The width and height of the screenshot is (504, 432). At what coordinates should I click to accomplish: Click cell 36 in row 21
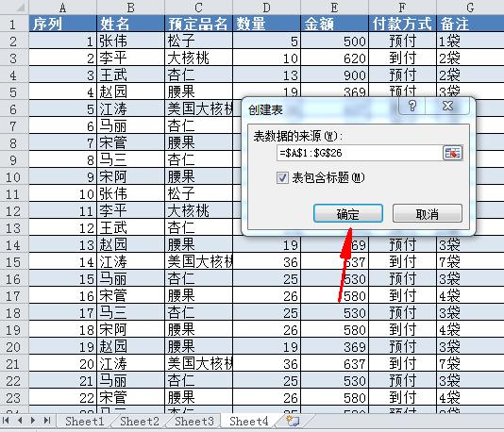tap(266, 363)
